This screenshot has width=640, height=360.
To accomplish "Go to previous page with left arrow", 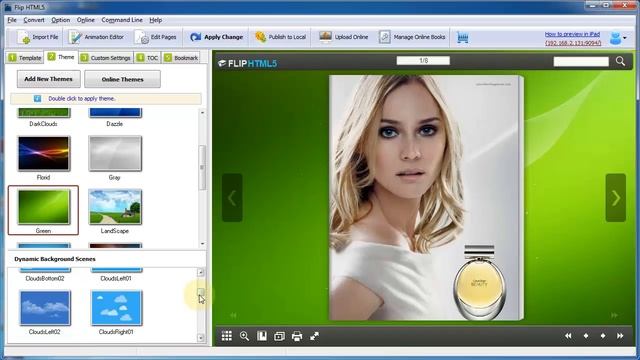I will 232,198.
